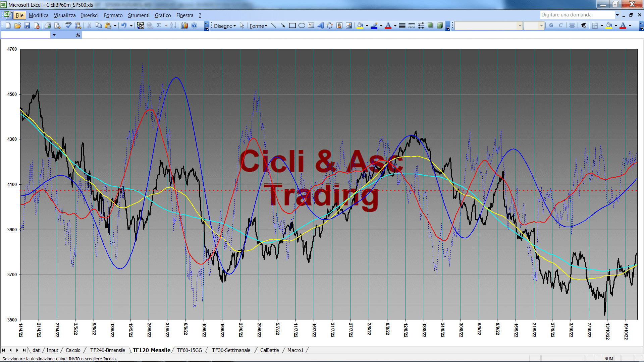The height and width of the screenshot is (362, 644).
Task: Choose Line Style icon
Action: pos(402,25)
